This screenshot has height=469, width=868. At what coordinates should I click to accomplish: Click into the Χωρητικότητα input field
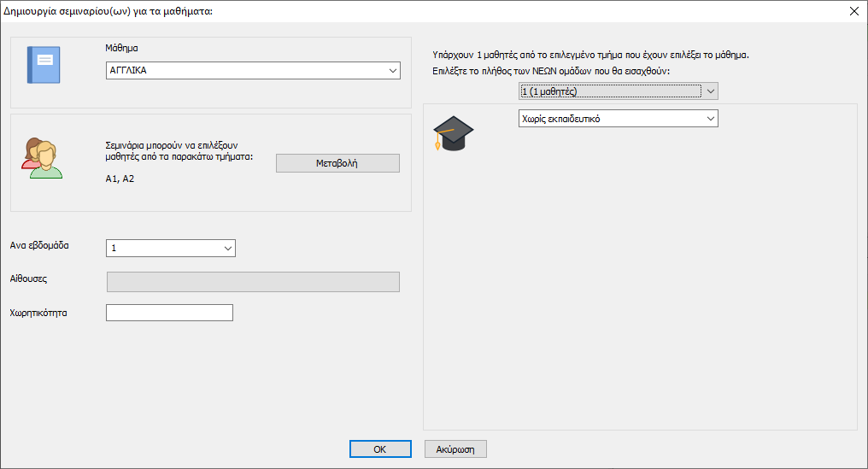169,314
